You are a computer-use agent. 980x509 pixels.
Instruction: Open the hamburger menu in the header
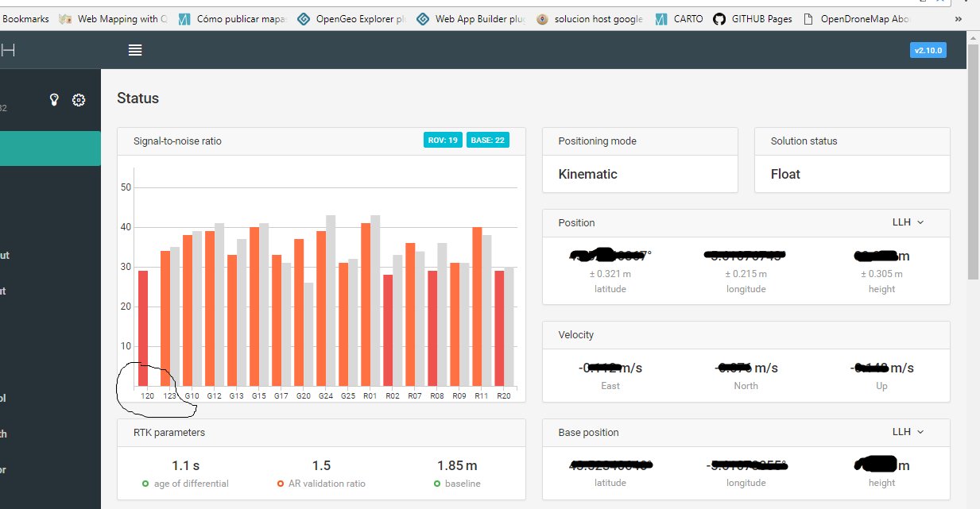[x=135, y=50]
